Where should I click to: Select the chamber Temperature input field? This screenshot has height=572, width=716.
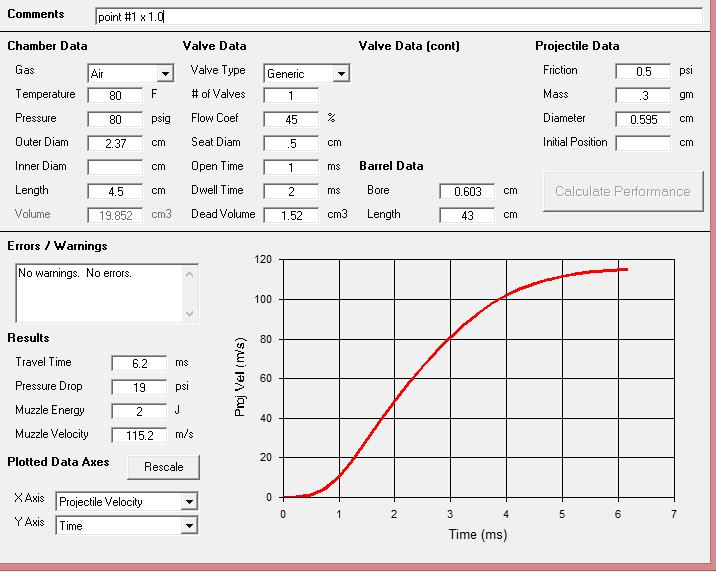(x=115, y=96)
